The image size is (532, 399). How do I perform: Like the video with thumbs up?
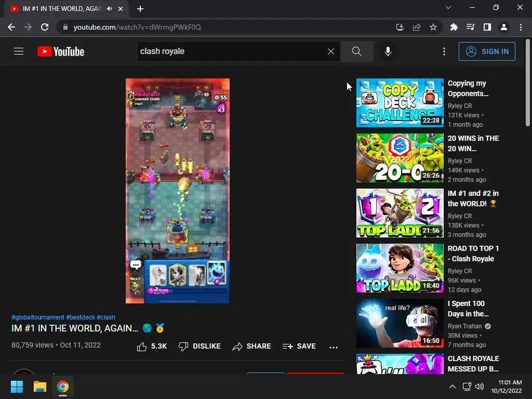(x=152, y=347)
